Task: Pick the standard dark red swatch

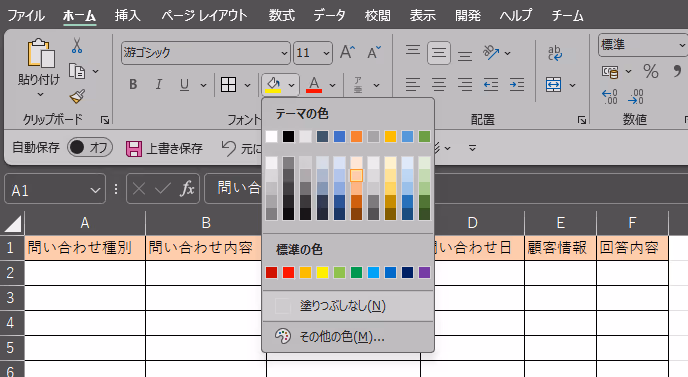Action: click(x=272, y=273)
